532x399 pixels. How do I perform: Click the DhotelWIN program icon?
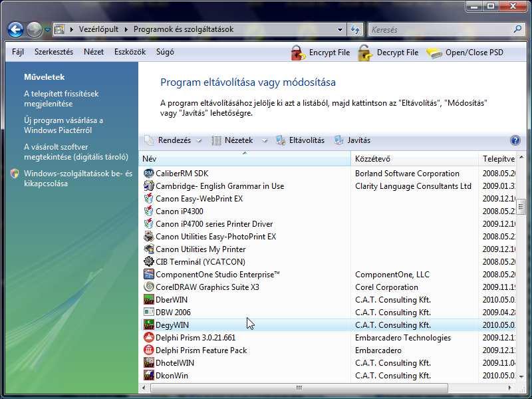[148, 362]
